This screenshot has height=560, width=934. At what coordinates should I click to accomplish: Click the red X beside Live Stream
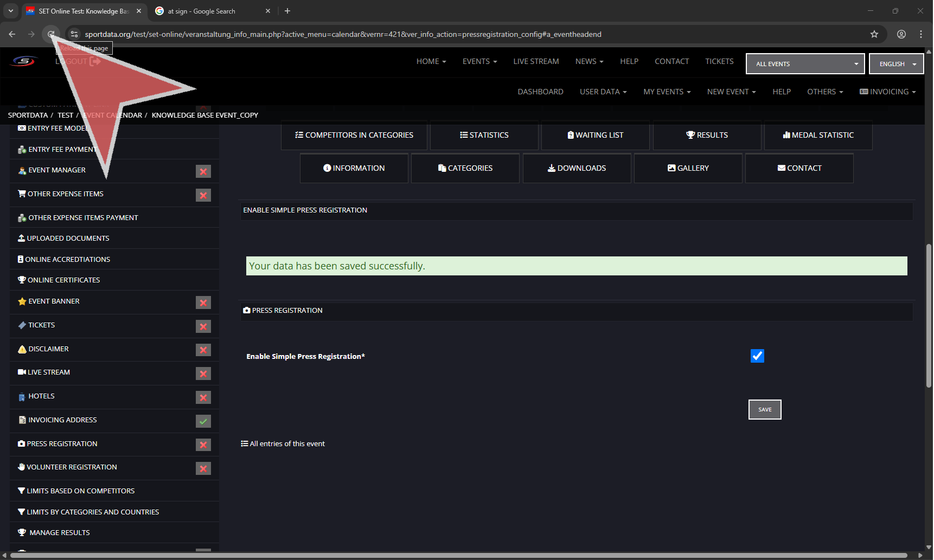coord(203,374)
